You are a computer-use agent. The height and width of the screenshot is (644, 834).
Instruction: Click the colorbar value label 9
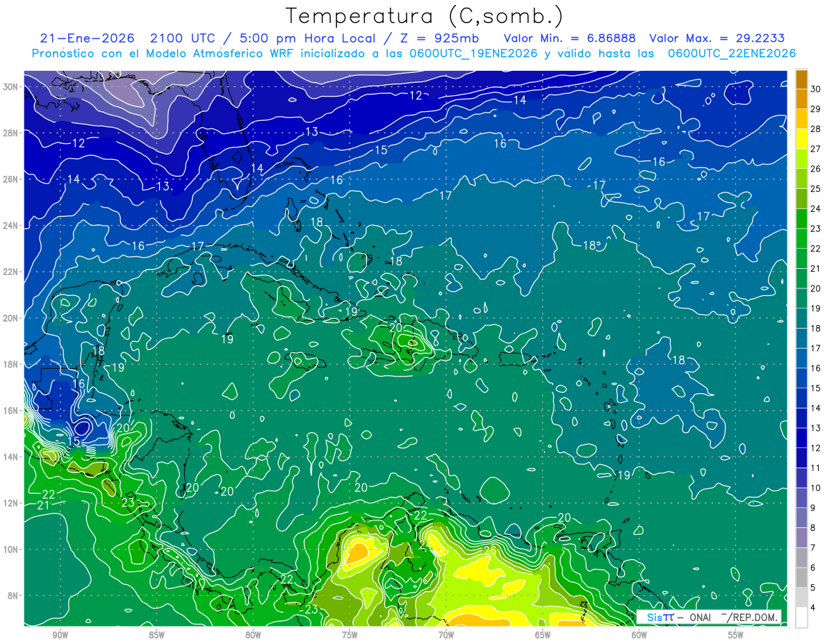click(x=814, y=508)
